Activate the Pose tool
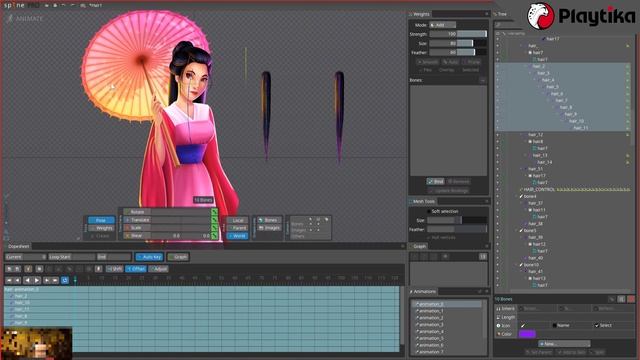 point(101,220)
